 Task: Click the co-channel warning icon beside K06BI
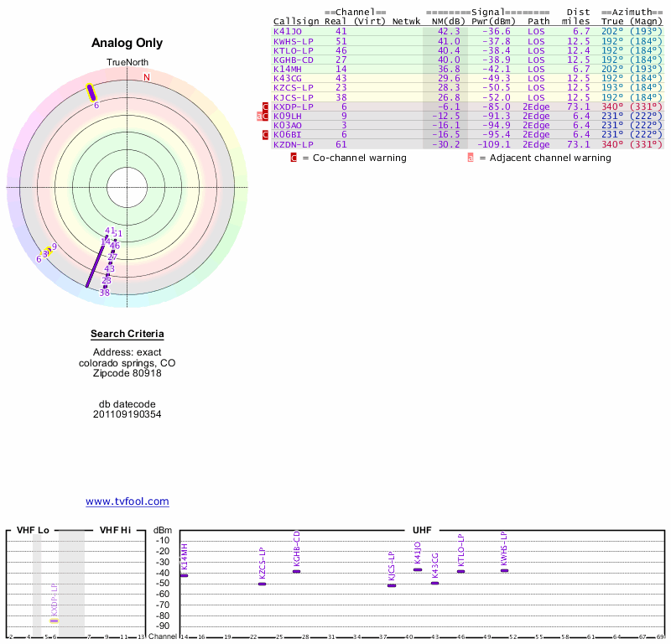pyautogui.click(x=266, y=134)
